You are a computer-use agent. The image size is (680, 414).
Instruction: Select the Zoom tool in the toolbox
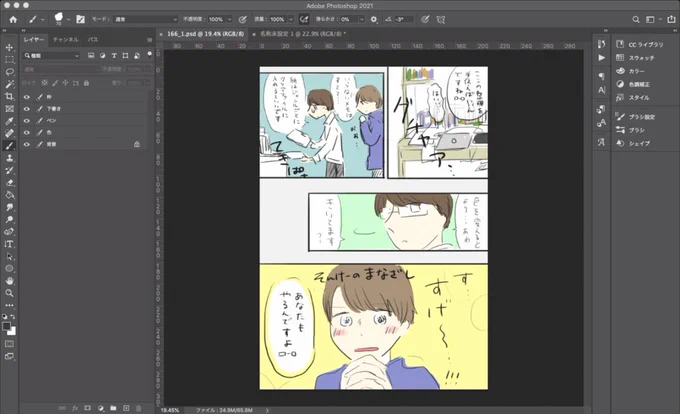(x=9, y=293)
